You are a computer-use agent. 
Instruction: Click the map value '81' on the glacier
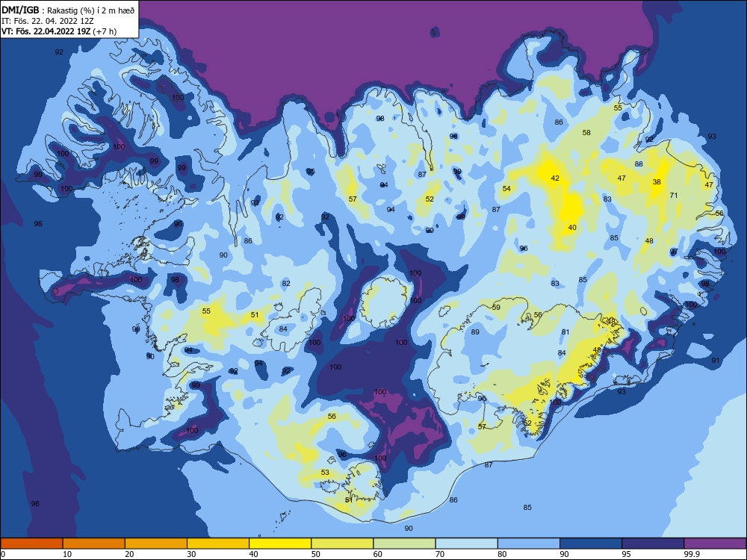[565, 332]
